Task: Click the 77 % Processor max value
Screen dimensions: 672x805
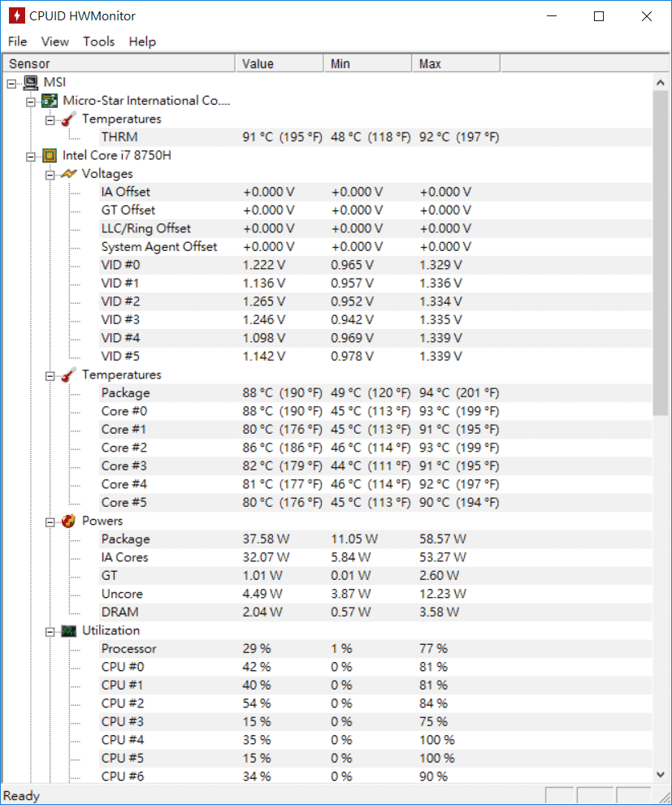Action: tap(433, 649)
